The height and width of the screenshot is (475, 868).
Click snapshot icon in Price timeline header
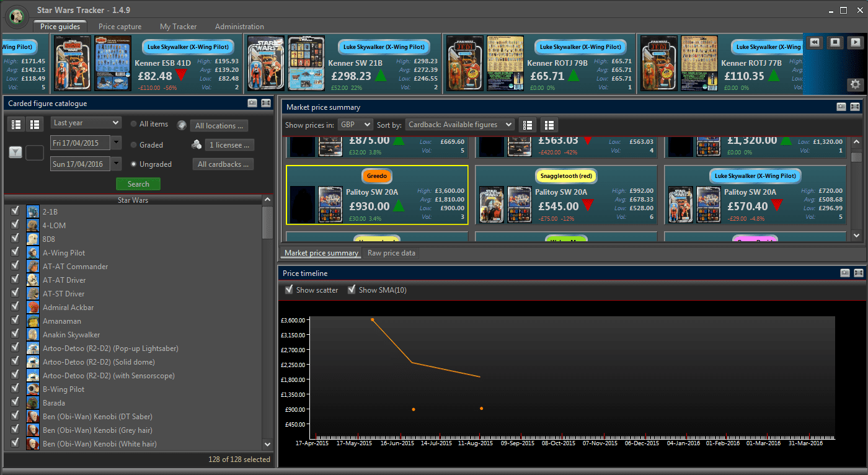[x=845, y=273]
